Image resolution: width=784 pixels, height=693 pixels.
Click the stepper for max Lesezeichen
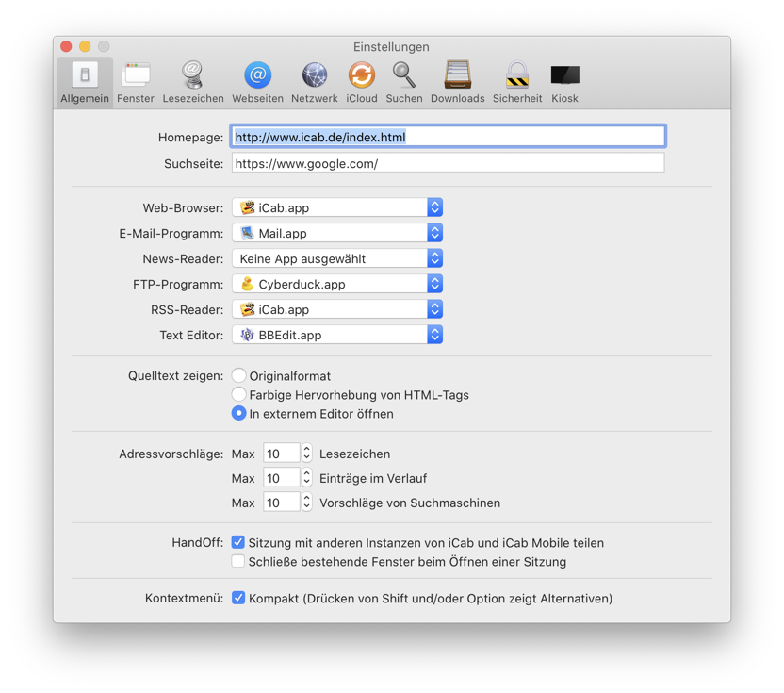tap(307, 454)
